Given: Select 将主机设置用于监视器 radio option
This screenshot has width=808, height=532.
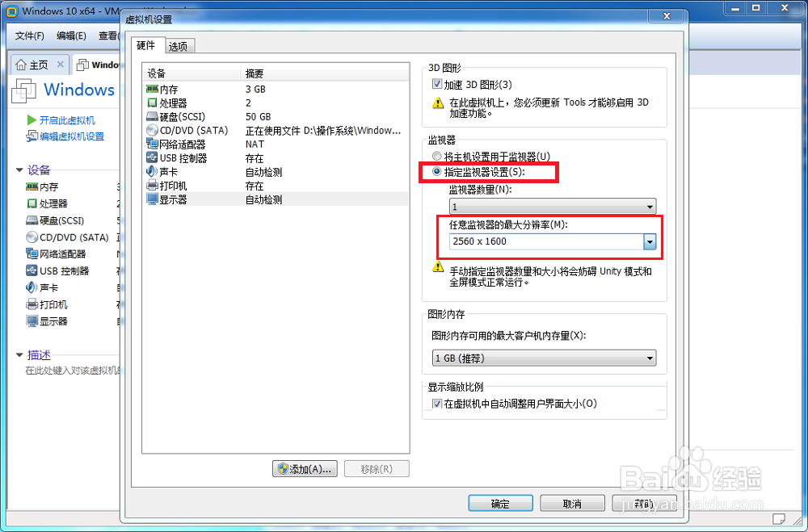Looking at the screenshot, I should [437, 156].
